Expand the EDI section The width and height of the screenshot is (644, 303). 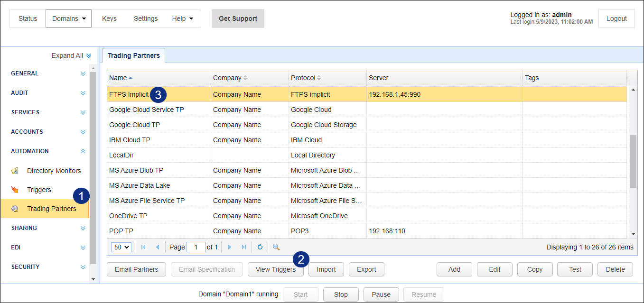tap(83, 248)
